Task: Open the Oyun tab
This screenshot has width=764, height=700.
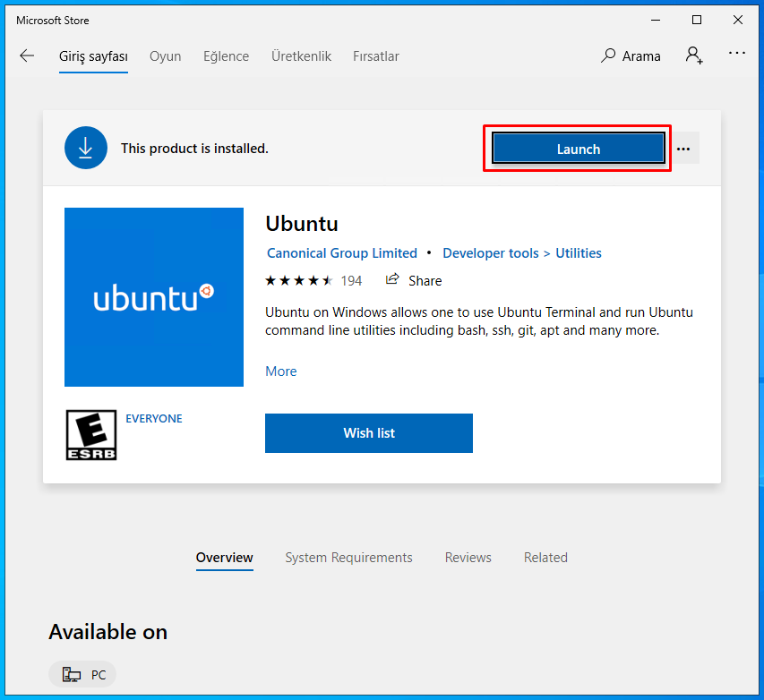Action: click(165, 56)
